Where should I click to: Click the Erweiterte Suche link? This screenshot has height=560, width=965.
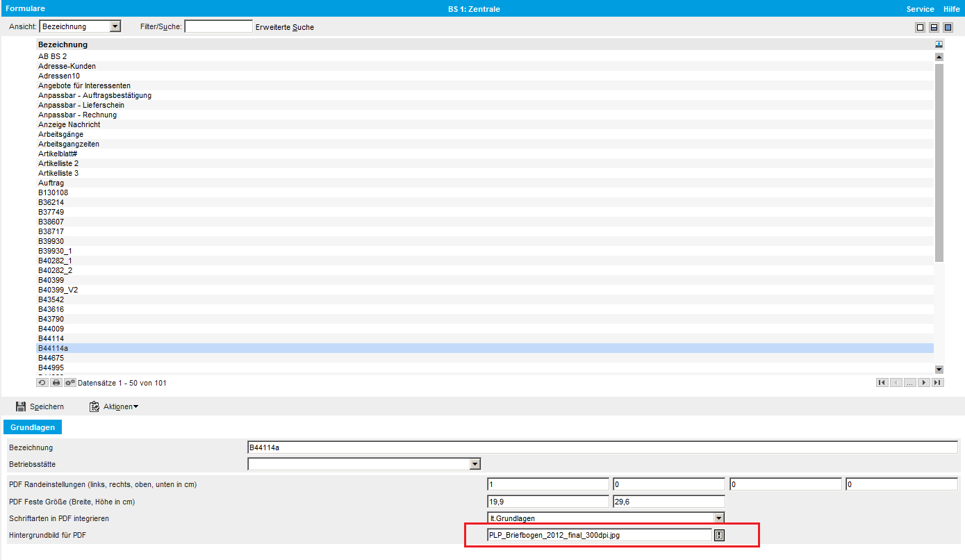(285, 27)
